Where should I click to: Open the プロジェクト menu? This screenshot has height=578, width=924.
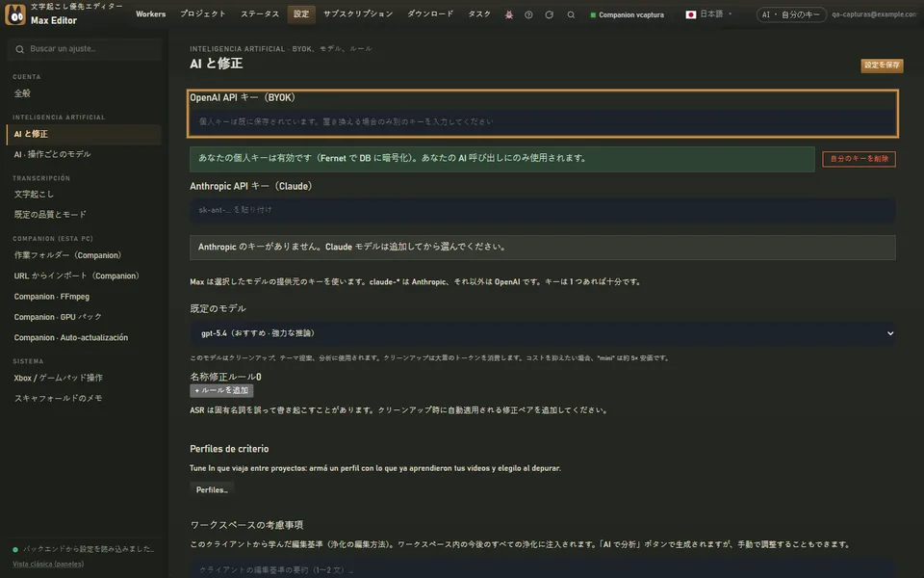[203, 14]
